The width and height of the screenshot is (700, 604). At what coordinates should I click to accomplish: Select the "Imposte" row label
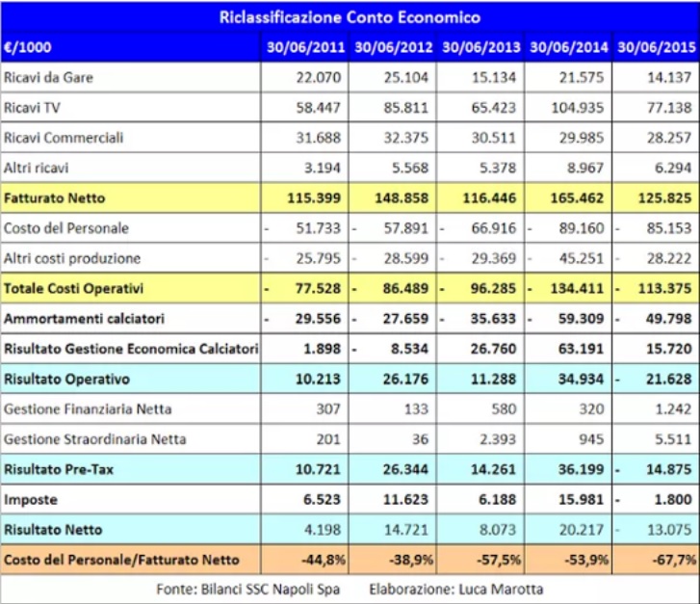click(x=31, y=499)
